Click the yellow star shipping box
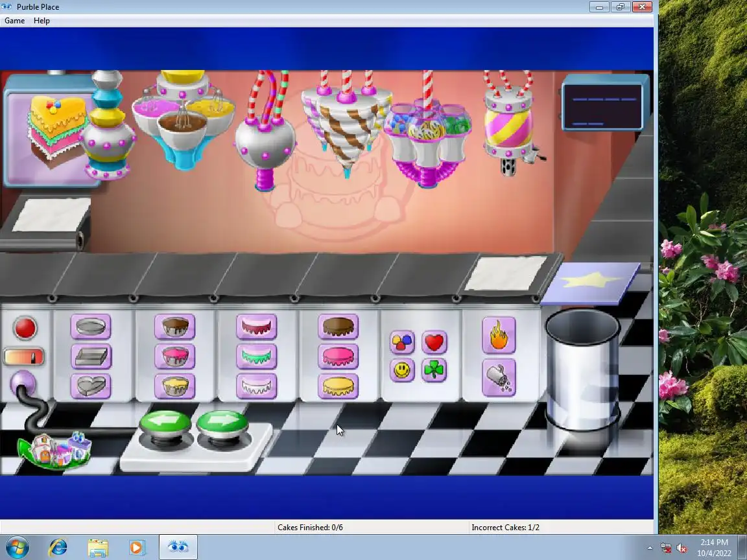The width and height of the screenshot is (747, 560). [591, 284]
